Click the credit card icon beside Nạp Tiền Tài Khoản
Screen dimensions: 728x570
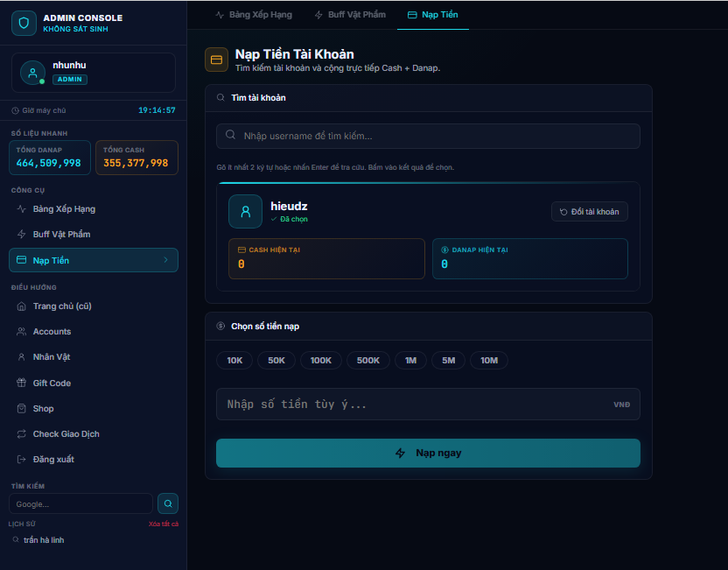click(216, 60)
